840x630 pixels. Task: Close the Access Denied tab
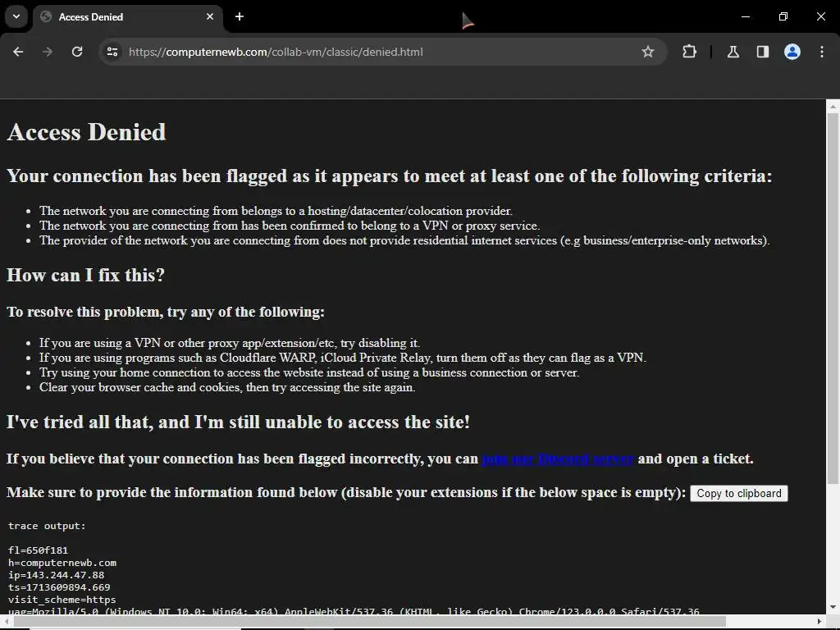(210, 16)
